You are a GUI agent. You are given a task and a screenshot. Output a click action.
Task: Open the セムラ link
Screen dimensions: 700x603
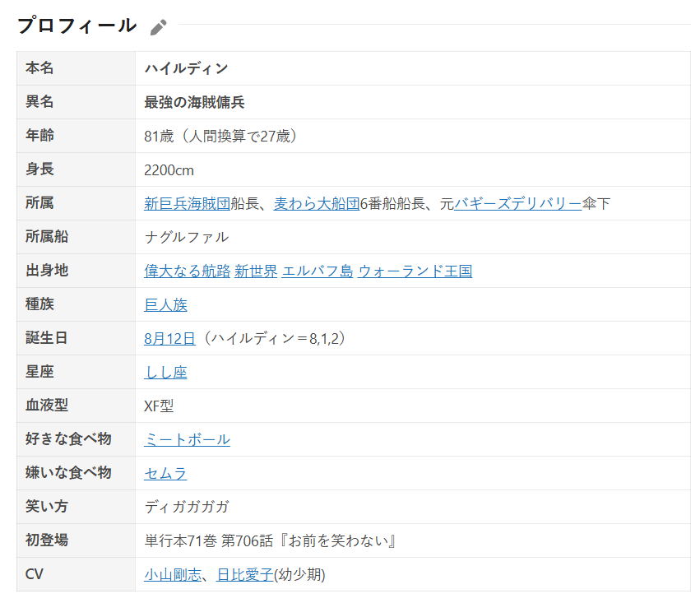(165, 474)
